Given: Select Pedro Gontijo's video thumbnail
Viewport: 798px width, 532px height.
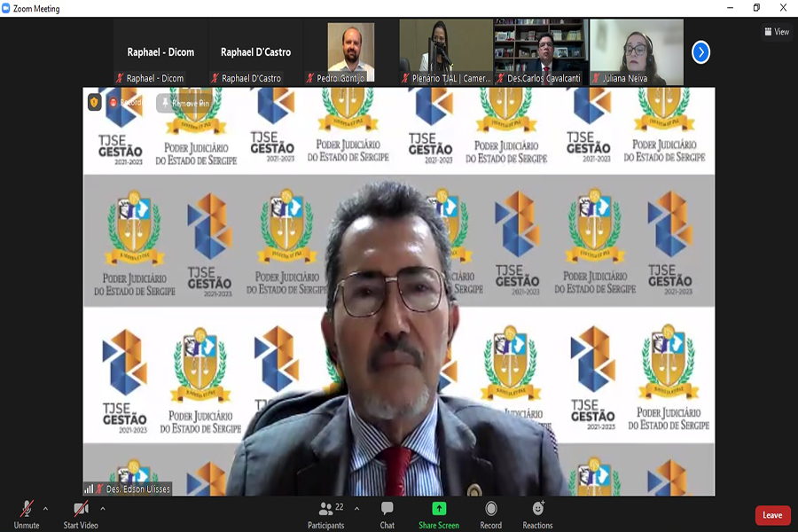Looking at the screenshot, I should coord(350,52).
